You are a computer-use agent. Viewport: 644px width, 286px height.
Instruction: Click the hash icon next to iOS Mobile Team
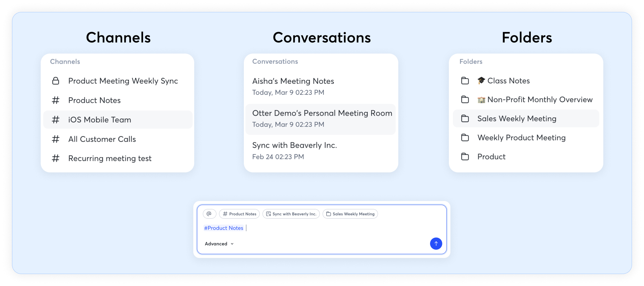click(55, 120)
